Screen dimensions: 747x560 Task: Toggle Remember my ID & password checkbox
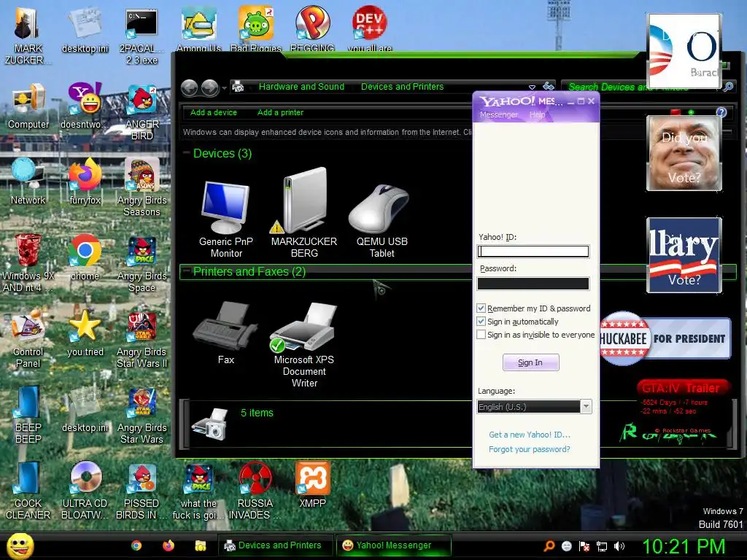[481, 308]
